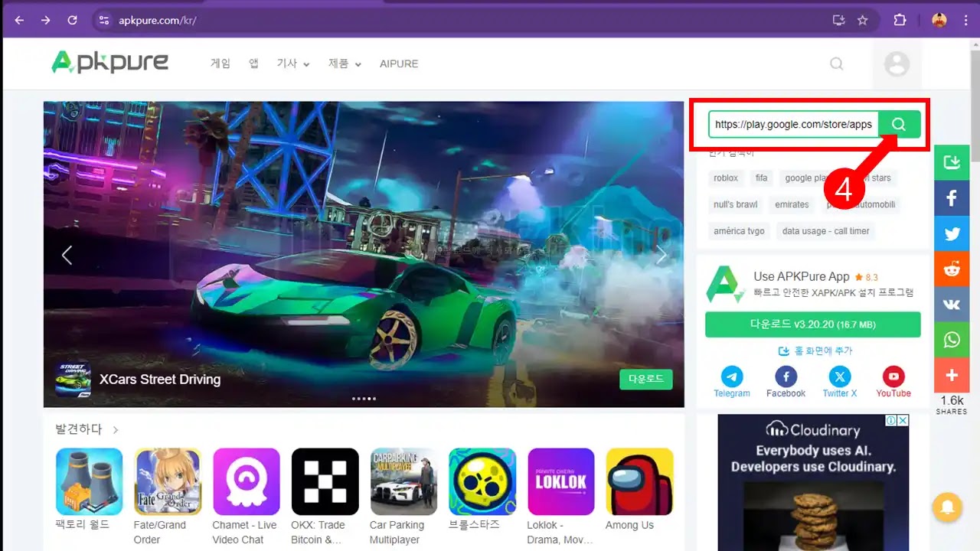Screen dimensions: 980x551
Task: Show next banner slide arrow
Action: 661,255
